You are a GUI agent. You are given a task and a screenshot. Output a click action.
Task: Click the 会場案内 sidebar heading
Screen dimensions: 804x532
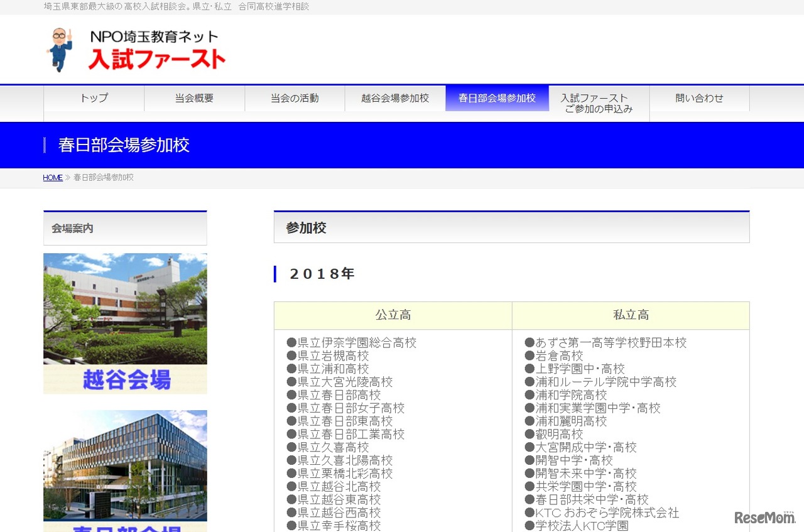(125, 228)
